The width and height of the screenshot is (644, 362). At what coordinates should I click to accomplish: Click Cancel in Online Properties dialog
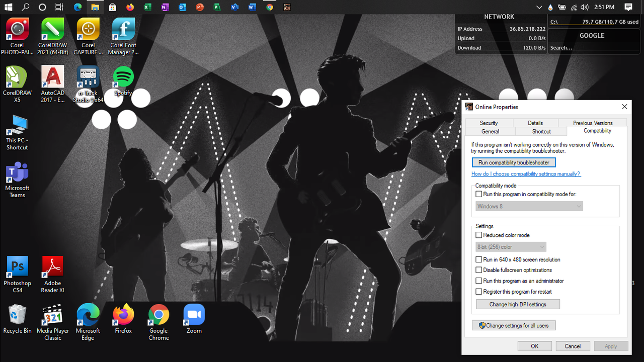click(x=573, y=346)
